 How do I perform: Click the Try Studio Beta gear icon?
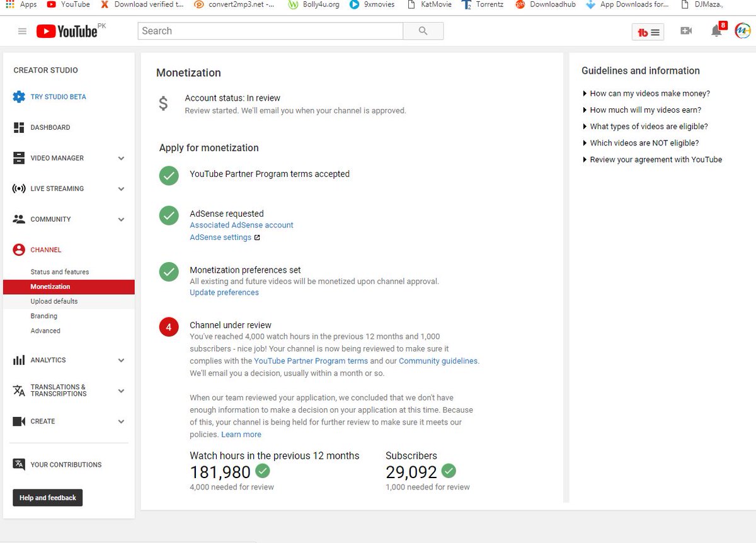tap(19, 97)
